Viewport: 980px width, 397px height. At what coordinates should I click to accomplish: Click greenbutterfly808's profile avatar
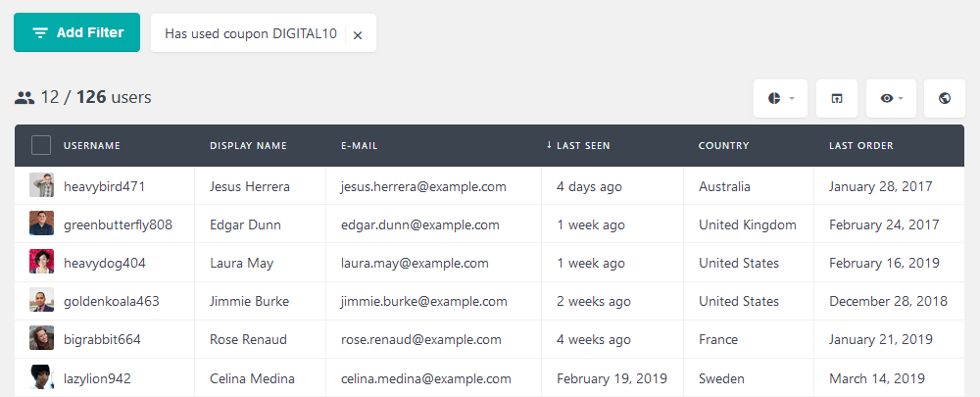[41, 223]
